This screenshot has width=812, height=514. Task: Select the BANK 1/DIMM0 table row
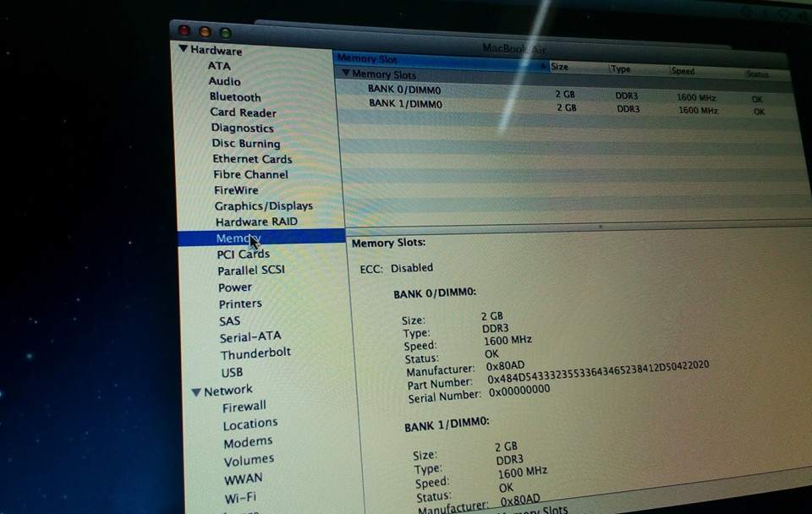405,104
